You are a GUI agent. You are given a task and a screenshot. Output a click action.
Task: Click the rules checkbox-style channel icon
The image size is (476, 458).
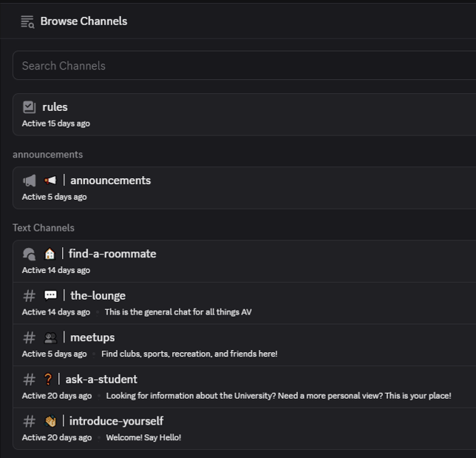click(x=29, y=107)
